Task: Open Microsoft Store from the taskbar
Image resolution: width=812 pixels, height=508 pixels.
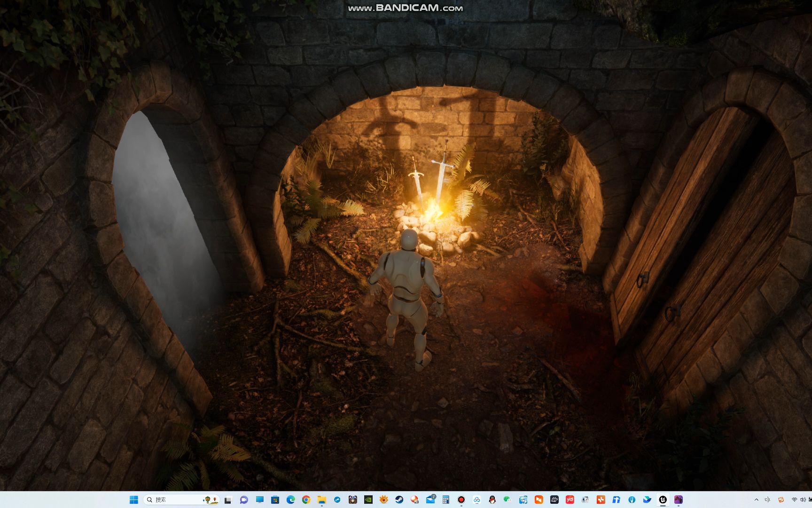Action: tap(275, 500)
